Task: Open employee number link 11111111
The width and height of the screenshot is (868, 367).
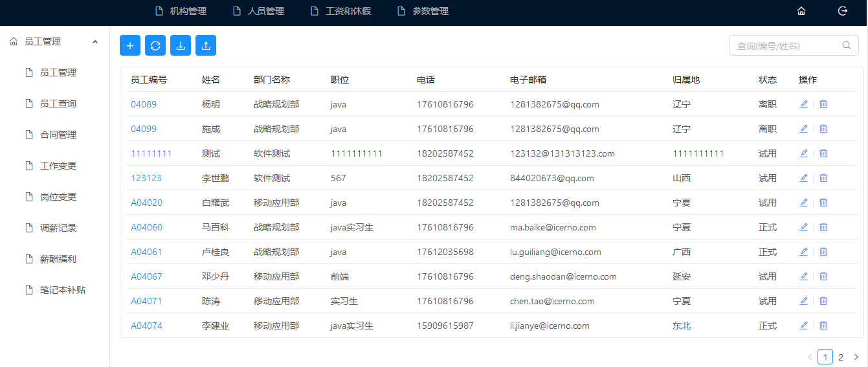Action: 151,153
